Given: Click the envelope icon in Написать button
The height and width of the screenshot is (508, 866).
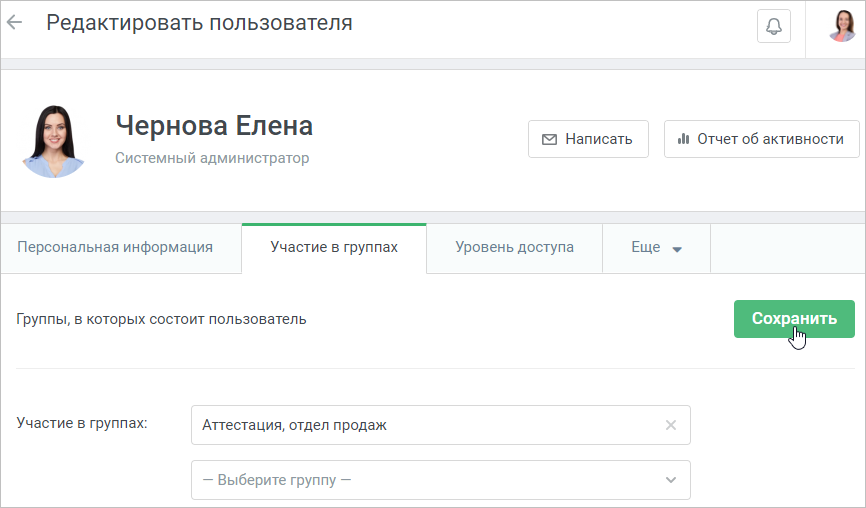Looking at the screenshot, I should (x=549, y=139).
